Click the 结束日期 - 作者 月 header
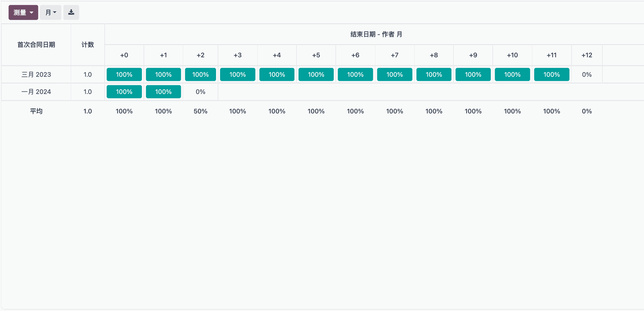The image size is (644, 311). tap(376, 34)
